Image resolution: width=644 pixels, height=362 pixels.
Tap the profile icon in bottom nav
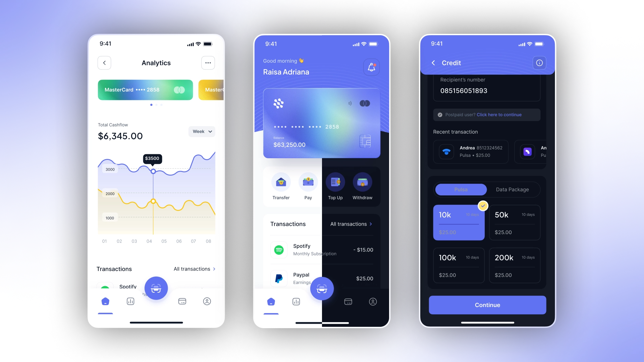207,301
